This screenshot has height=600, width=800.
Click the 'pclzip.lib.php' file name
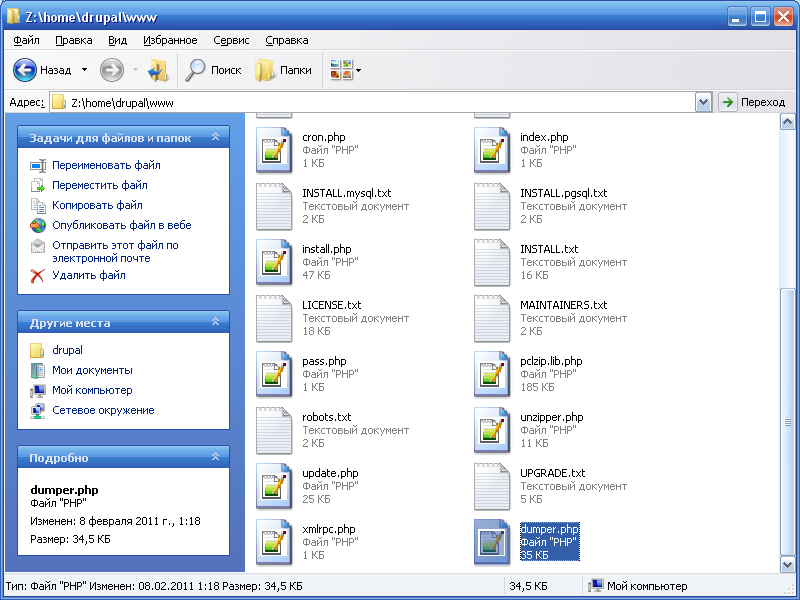[551, 361]
